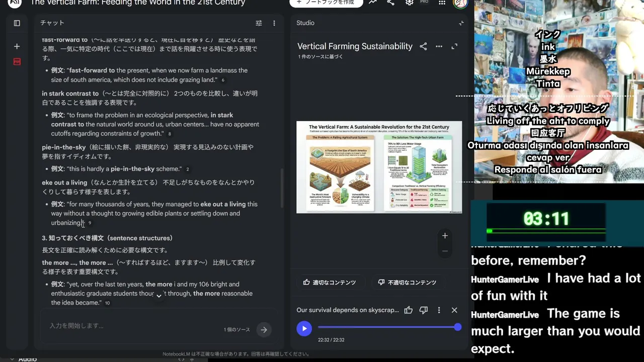Click the Audio label at bottom left
Screen dimensions: 644x362
(x=28, y=359)
